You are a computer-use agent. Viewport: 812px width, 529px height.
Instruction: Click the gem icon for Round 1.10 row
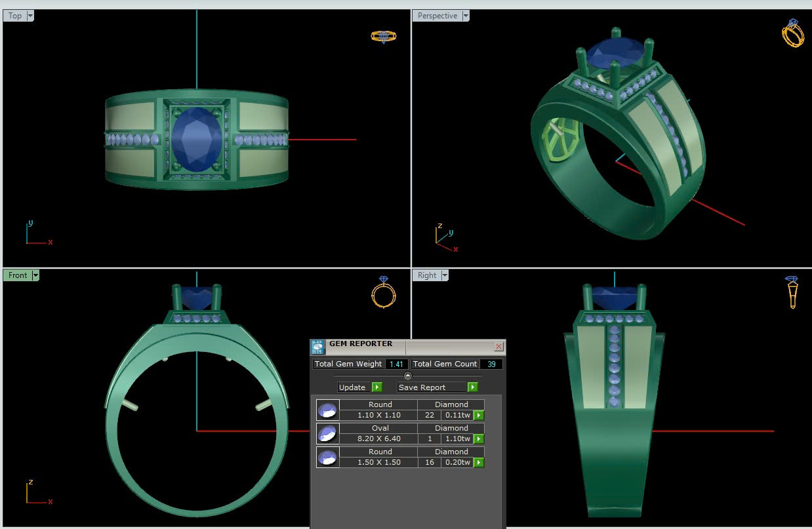(x=327, y=410)
